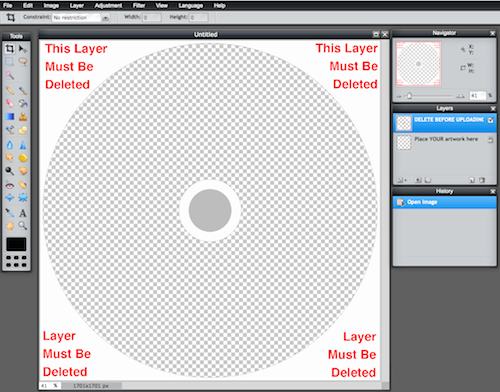The image size is (500, 392).
Task: Open the View menu
Action: pyautogui.click(x=162, y=5)
